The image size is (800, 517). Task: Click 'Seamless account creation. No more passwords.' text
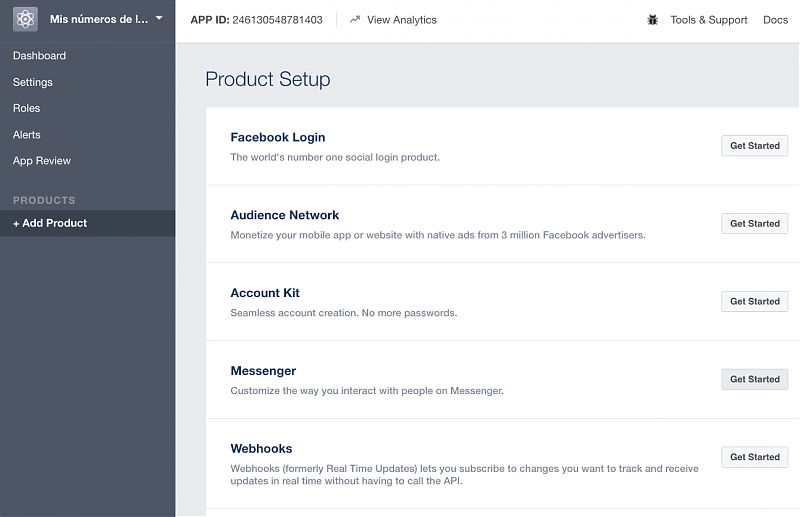344,313
